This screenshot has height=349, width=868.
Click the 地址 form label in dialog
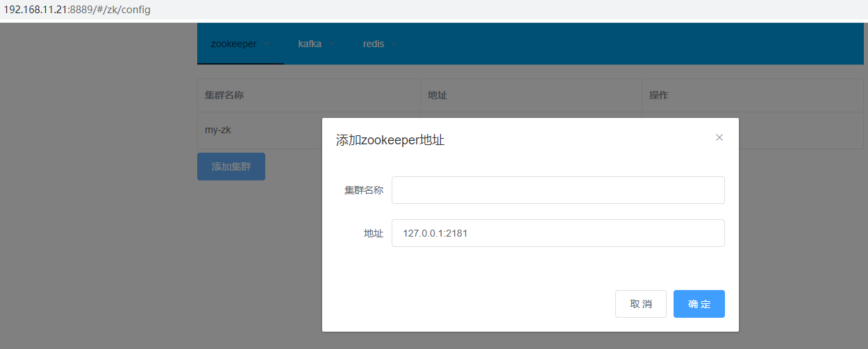(x=374, y=234)
